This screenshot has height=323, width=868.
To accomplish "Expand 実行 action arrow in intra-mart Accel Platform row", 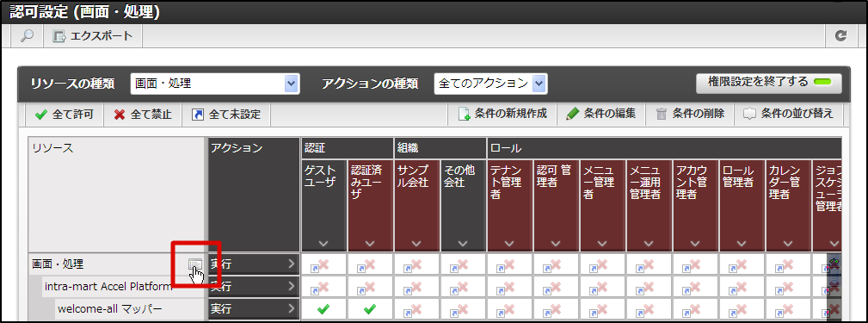I will click(291, 287).
